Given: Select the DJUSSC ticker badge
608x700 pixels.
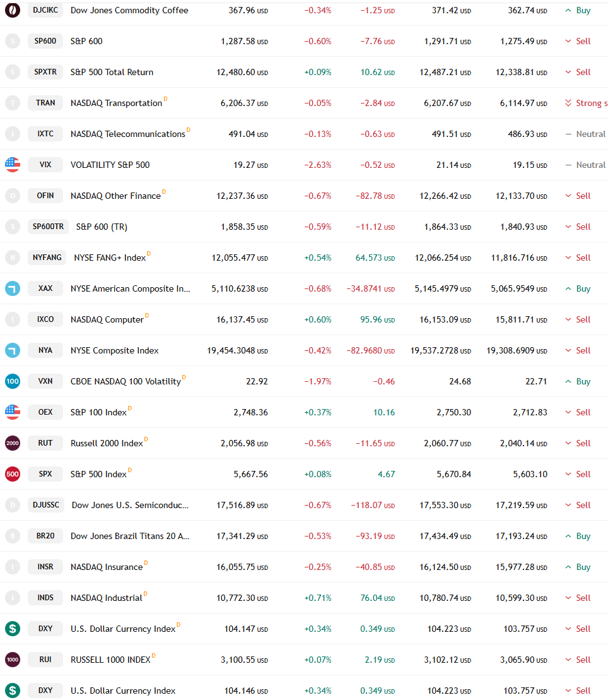Looking at the screenshot, I should (x=46, y=505).
